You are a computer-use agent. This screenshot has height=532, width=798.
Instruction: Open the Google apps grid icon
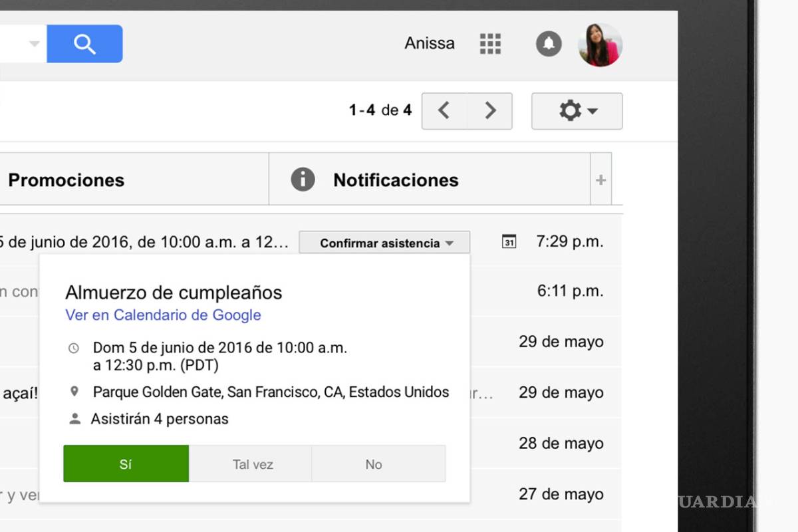pyautogui.click(x=490, y=43)
